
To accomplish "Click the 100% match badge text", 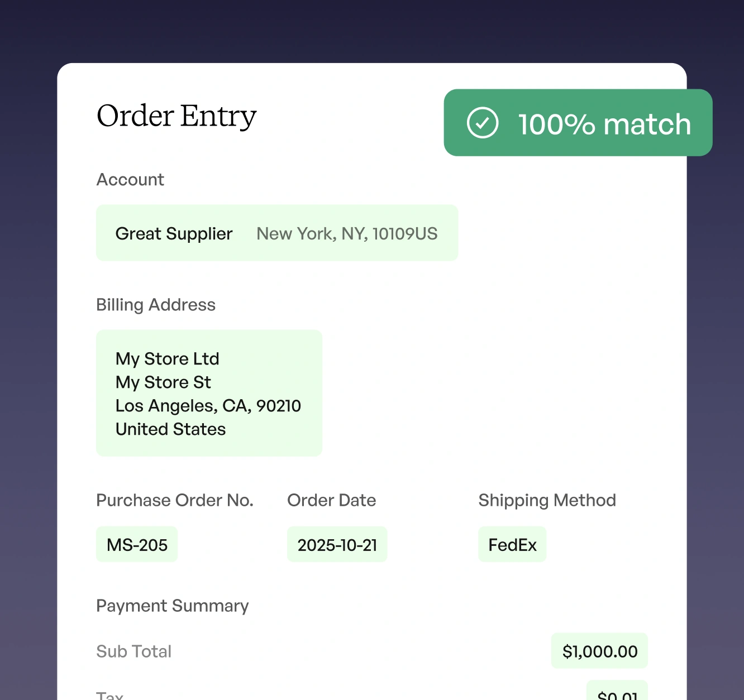I will [x=604, y=124].
